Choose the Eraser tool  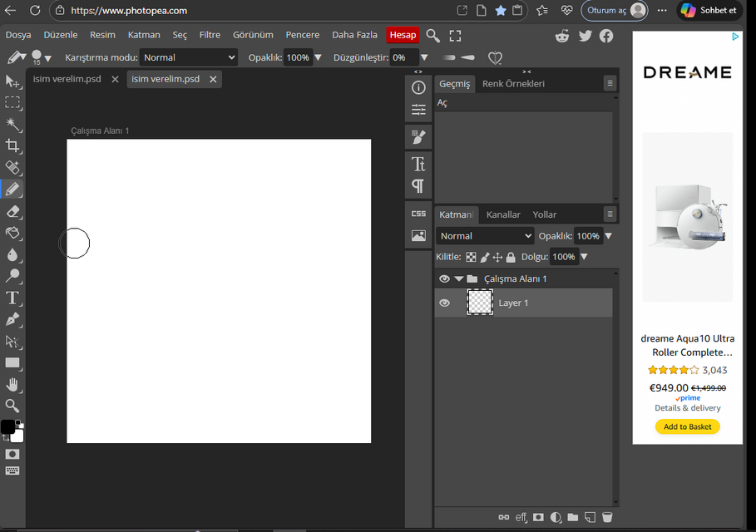[x=12, y=212]
